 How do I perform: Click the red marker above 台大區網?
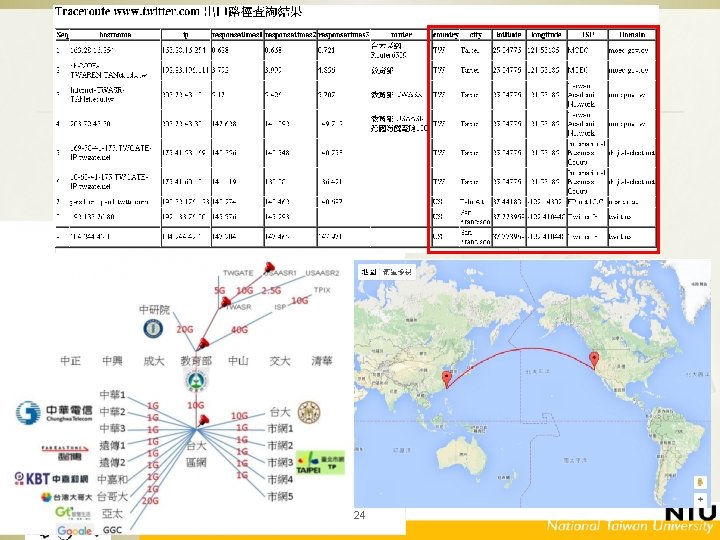point(202,420)
